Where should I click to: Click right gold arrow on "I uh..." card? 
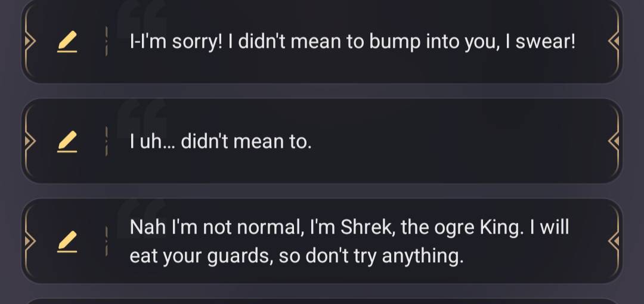[614, 141]
